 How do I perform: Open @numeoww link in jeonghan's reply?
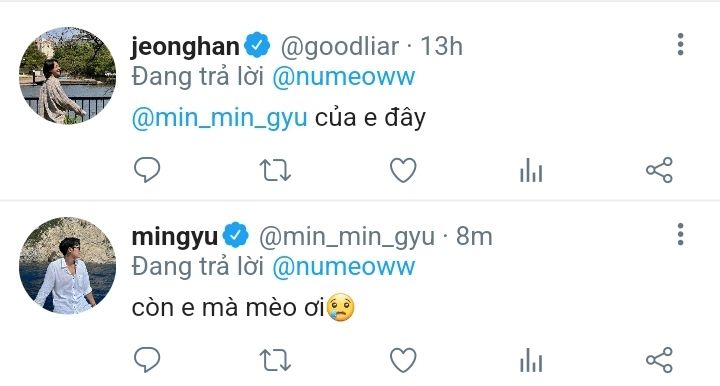click(343, 77)
